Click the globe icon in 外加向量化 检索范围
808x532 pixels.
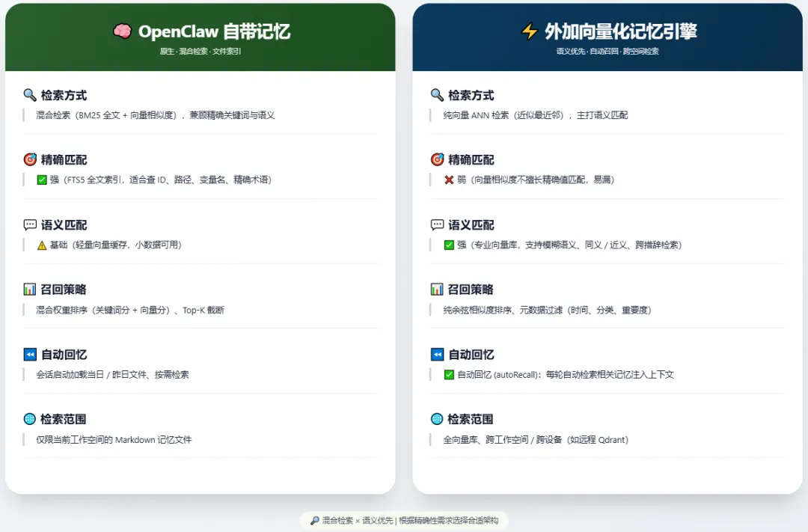(437, 418)
